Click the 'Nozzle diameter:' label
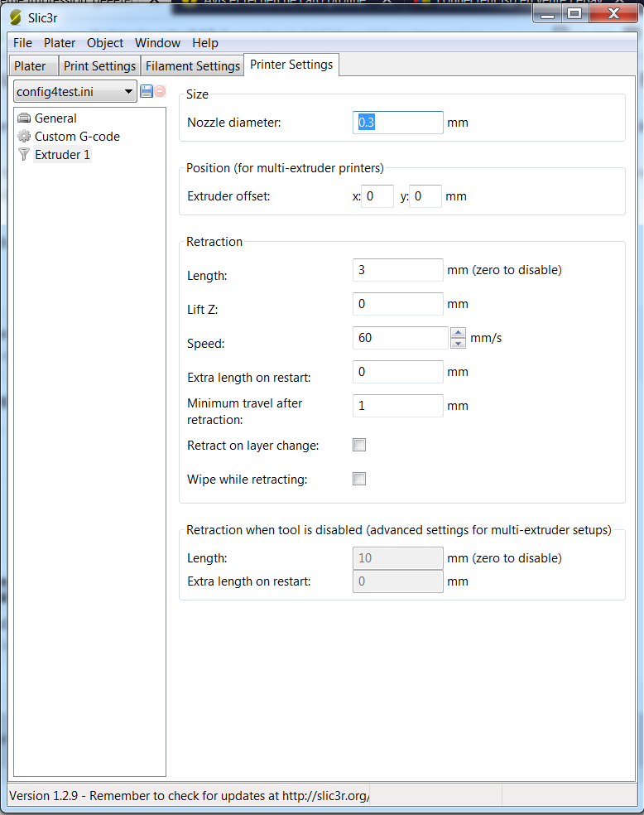 coord(233,123)
